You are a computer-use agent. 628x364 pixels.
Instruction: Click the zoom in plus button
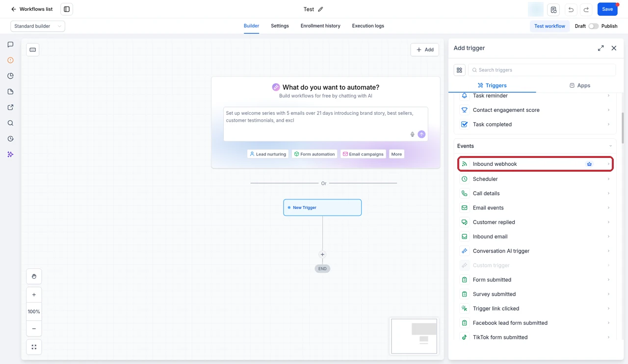coord(34,295)
